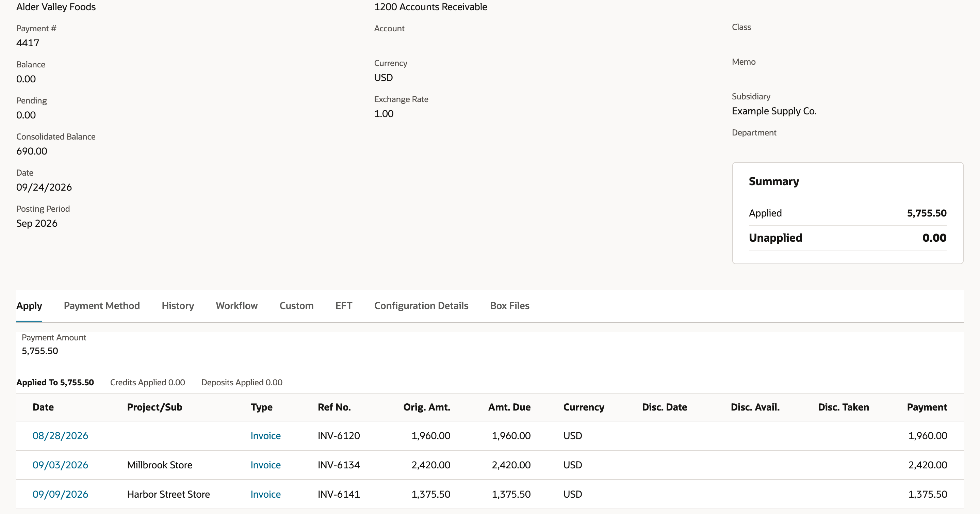Click the Millbrook Store project cell

click(x=159, y=465)
